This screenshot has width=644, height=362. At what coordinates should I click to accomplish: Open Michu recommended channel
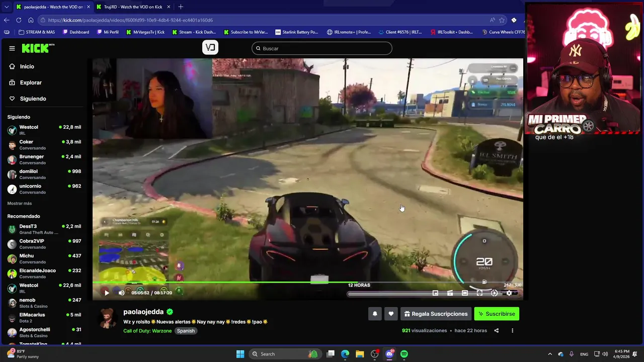45,258
